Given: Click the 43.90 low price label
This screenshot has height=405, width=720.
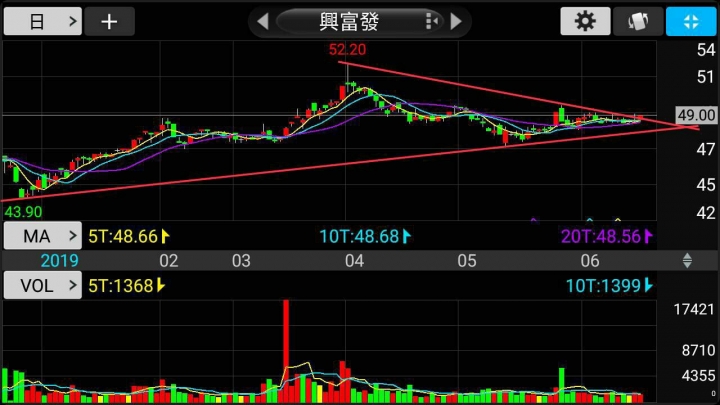Looking at the screenshot, I should (23, 212).
